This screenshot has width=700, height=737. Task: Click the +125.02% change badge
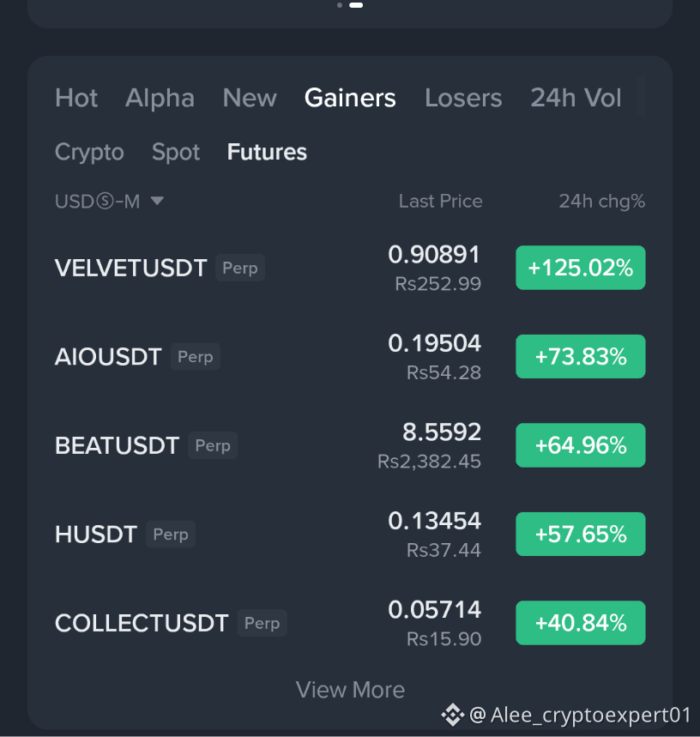tap(581, 268)
